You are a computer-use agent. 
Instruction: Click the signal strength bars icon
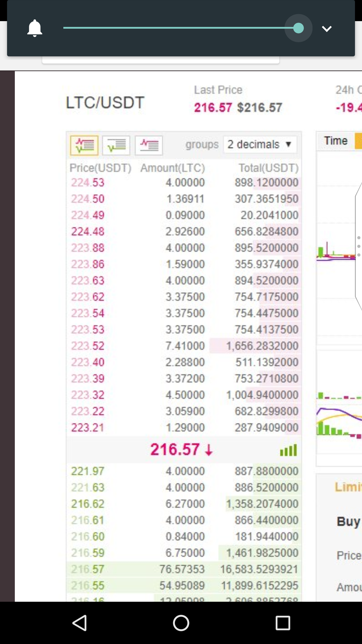click(x=288, y=450)
